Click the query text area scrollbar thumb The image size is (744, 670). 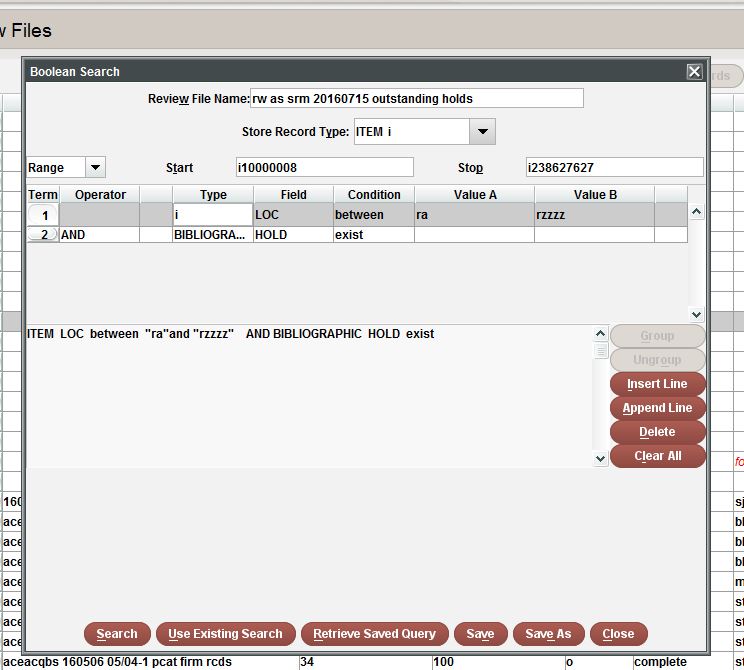600,350
